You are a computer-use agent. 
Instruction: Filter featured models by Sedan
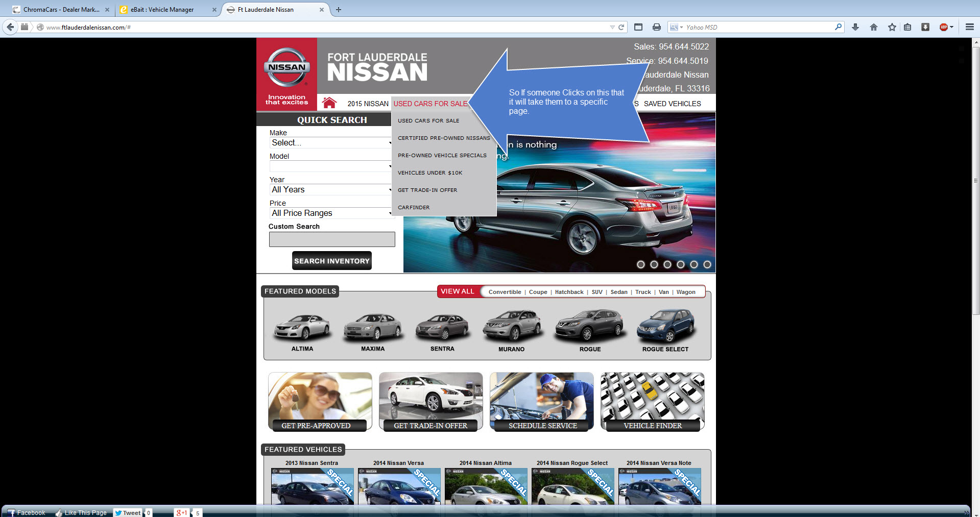(x=619, y=292)
